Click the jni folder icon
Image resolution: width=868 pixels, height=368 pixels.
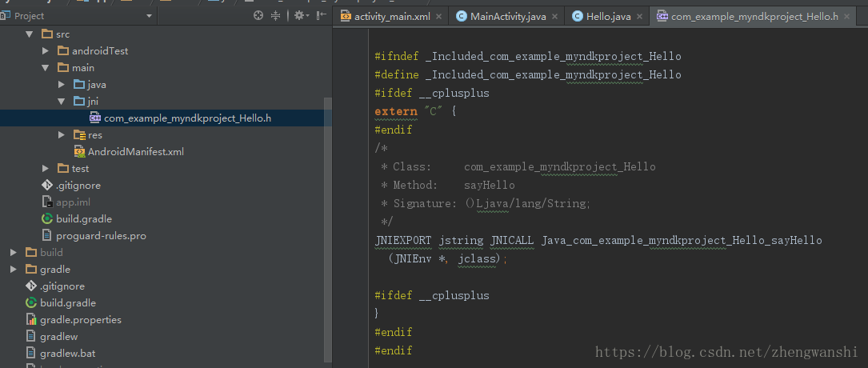[79, 102]
